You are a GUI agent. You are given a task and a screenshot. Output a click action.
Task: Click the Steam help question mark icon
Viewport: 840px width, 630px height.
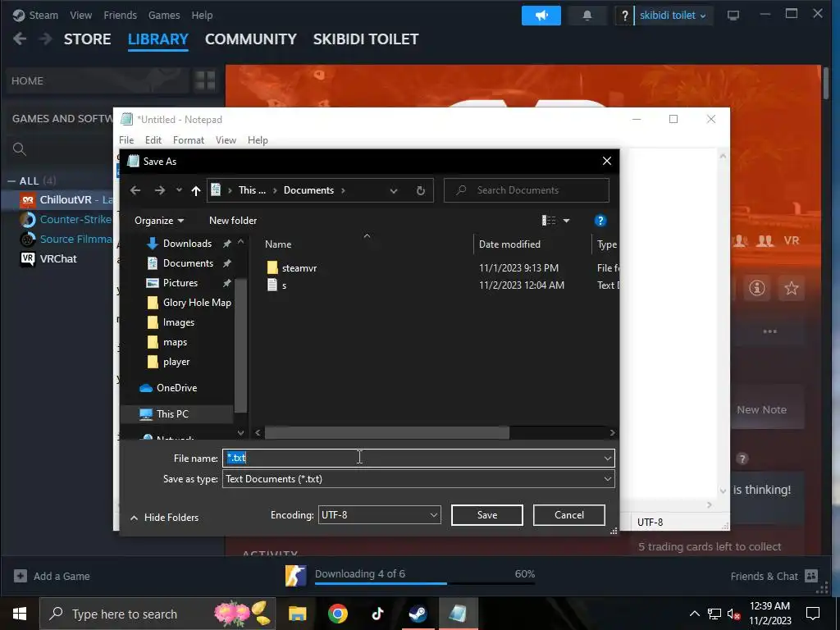tap(624, 16)
